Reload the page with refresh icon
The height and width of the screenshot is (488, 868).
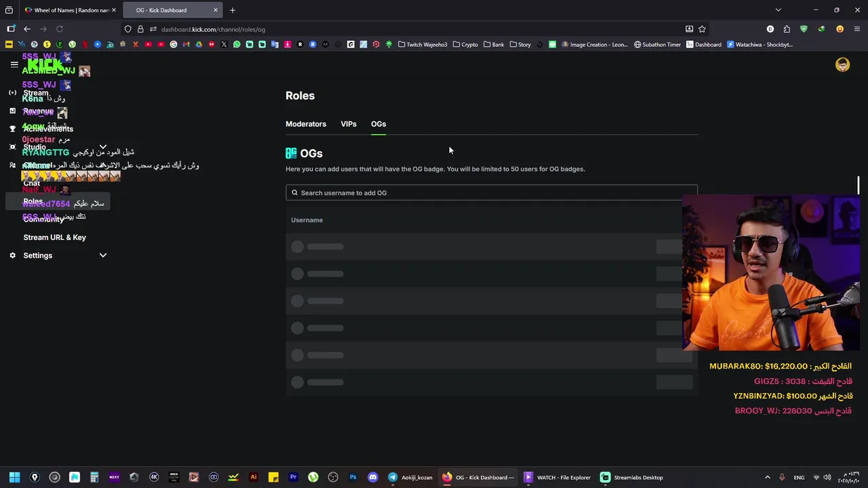pos(60,29)
